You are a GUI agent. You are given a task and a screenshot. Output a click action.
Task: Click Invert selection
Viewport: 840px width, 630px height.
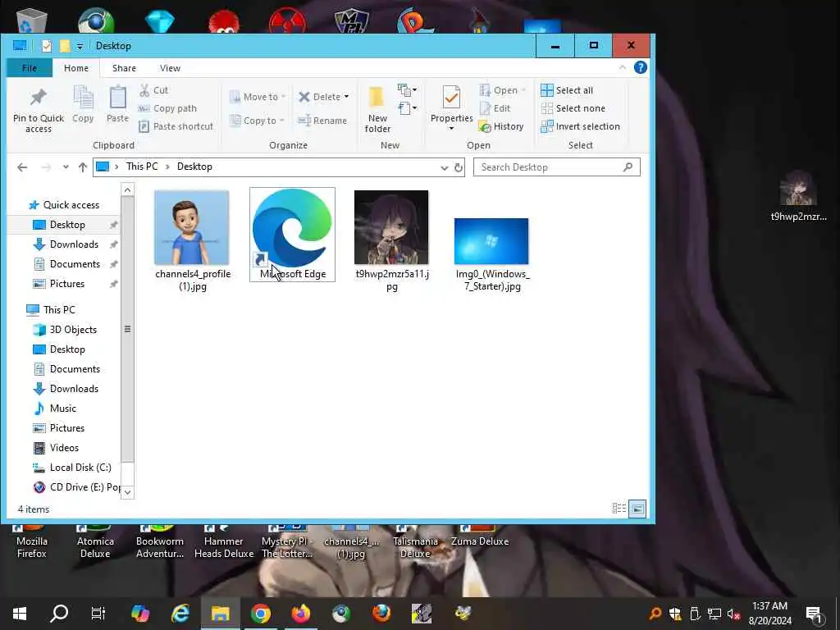click(580, 126)
